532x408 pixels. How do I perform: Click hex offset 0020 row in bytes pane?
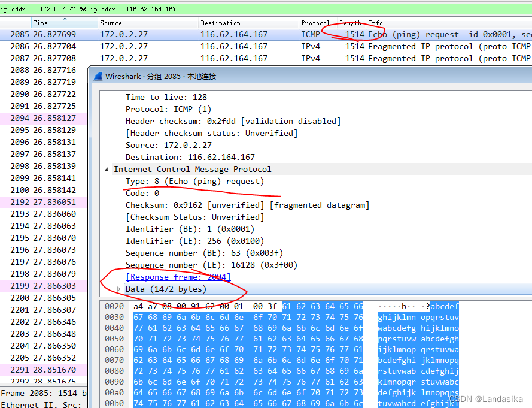(114, 306)
